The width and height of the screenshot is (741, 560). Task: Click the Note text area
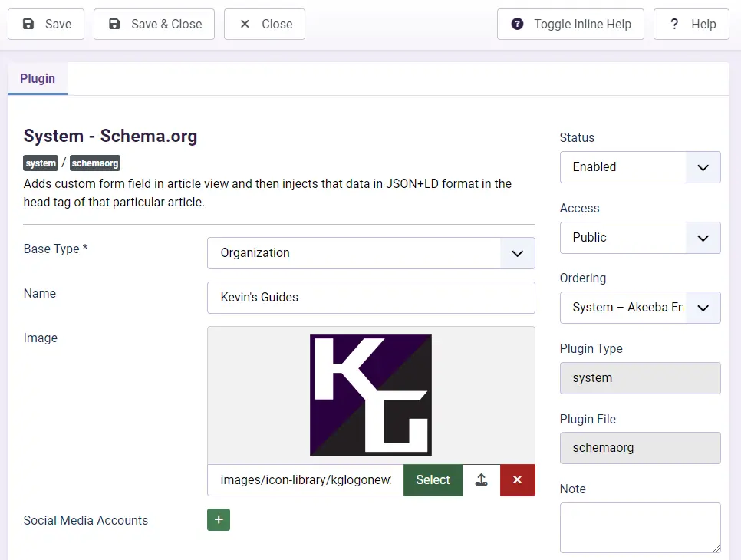coord(640,528)
